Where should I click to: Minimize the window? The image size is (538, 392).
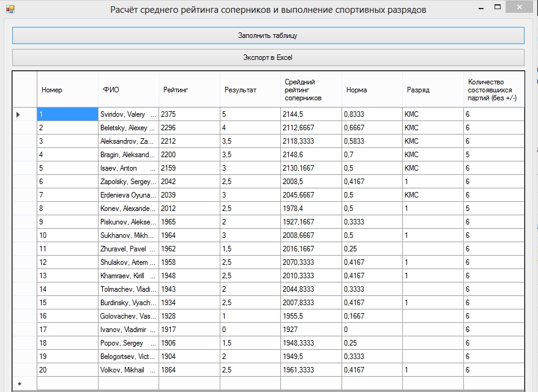pos(481,7)
